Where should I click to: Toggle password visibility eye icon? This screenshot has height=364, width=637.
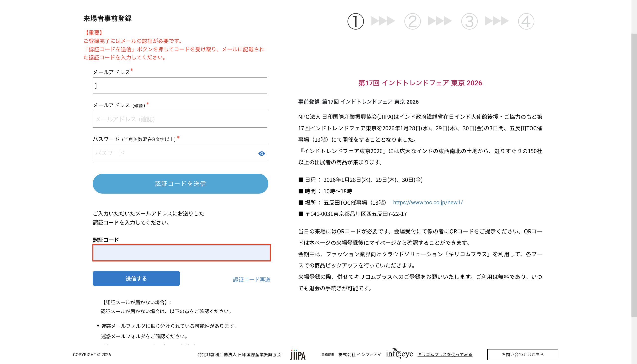click(x=261, y=153)
